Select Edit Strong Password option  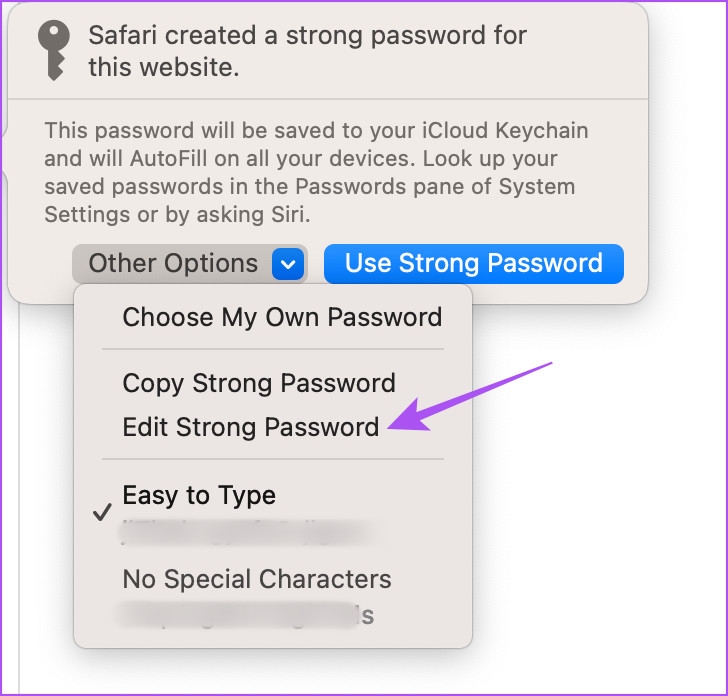pyautogui.click(x=251, y=427)
